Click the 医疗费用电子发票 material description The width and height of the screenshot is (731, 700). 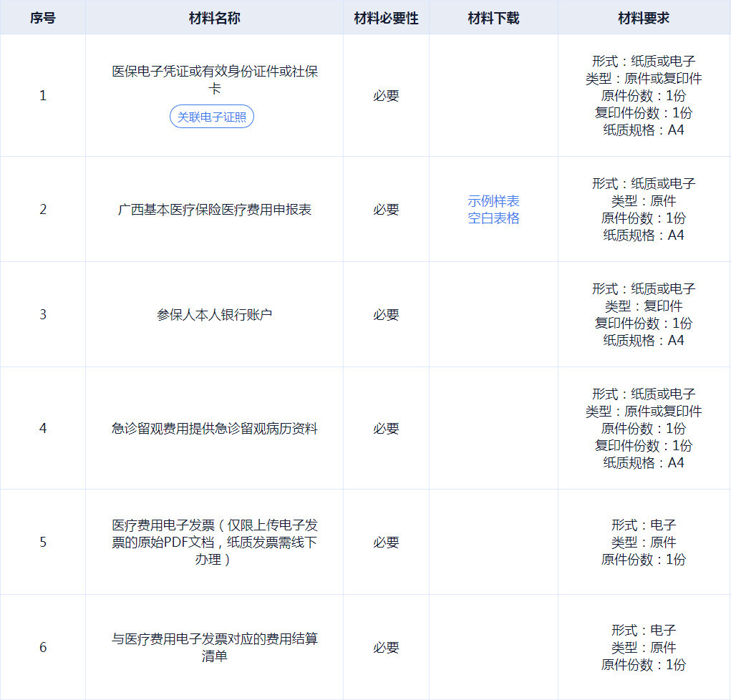pyautogui.click(x=215, y=543)
